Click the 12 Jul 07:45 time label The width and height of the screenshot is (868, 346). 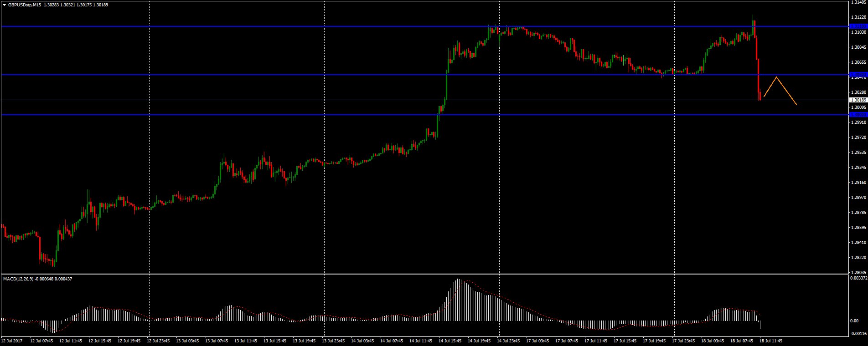tap(41, 341)
